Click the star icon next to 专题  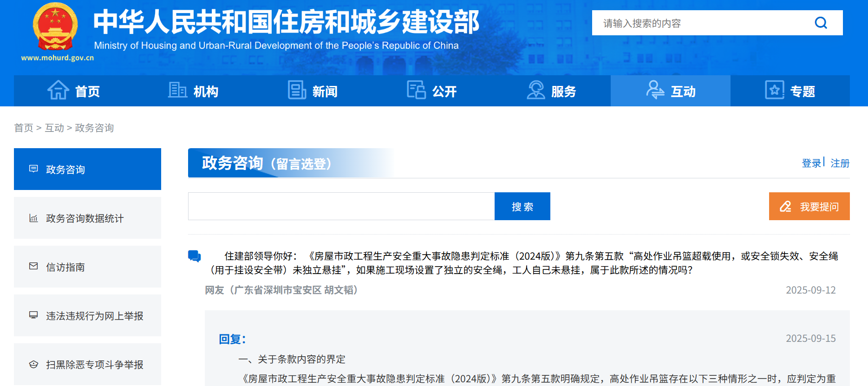pos(774,90)
